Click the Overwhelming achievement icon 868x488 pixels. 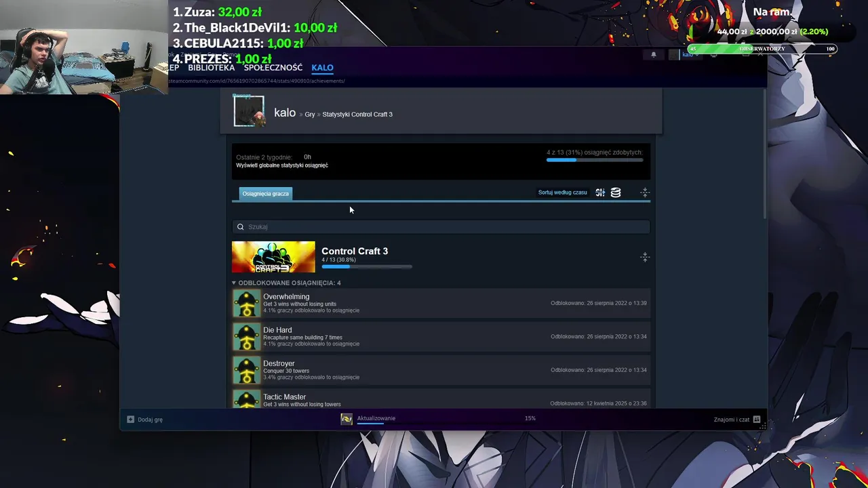coord(247,304)
